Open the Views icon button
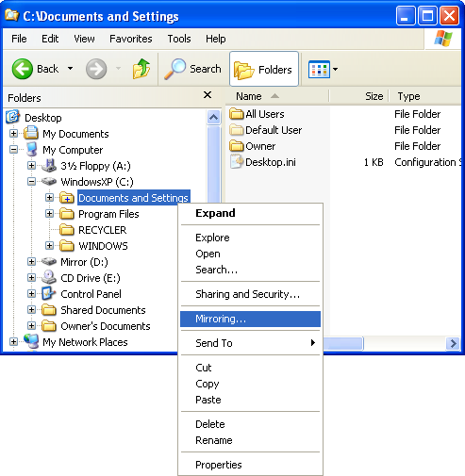Viewport: 465px width, 476px height. pos(319,69)
